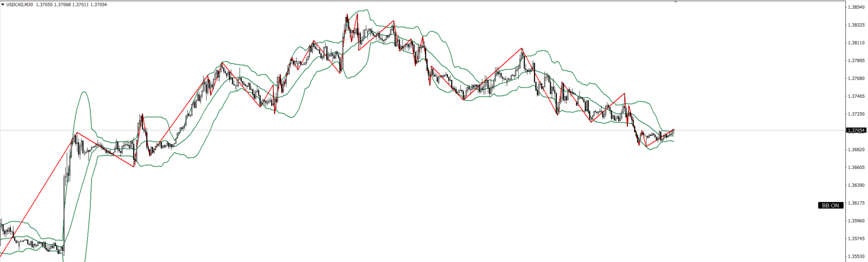Click the open price 1.37055 in header

coord(44,5)
